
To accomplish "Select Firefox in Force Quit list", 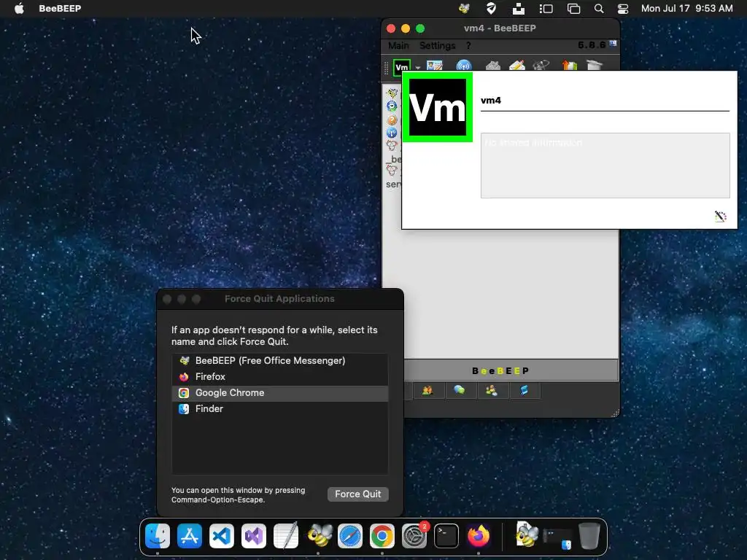I will (x=279, y=377).
